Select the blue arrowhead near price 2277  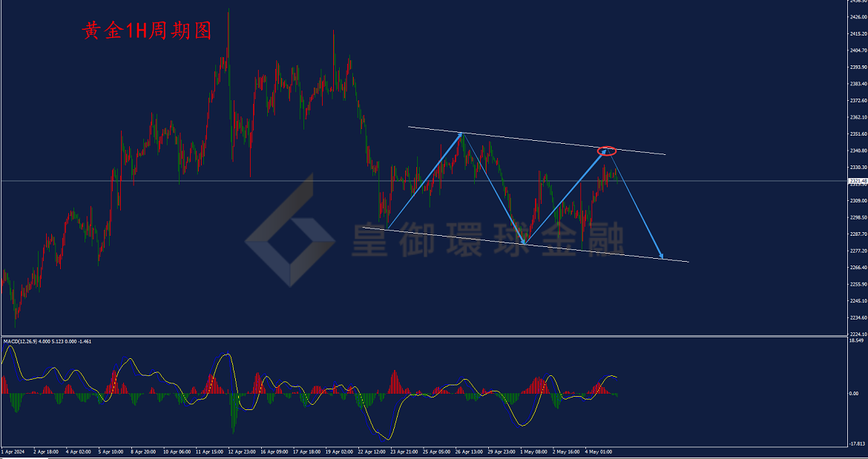click(660, 255)
